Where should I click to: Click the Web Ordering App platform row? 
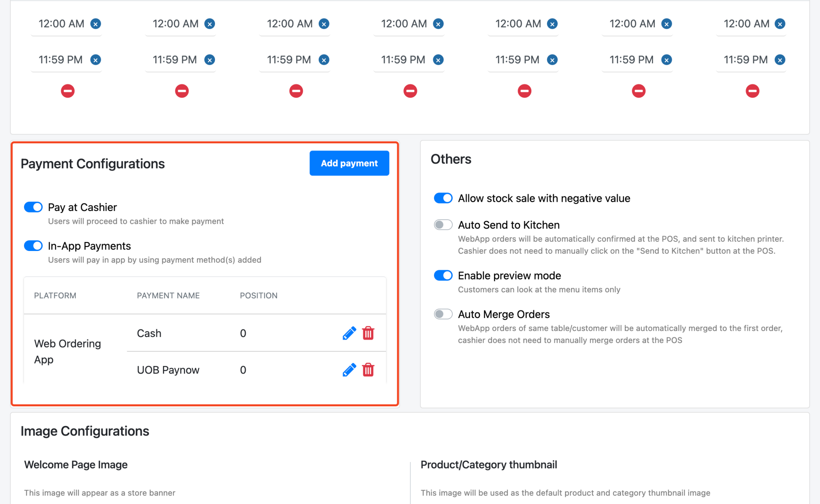(x=67, y=351)
